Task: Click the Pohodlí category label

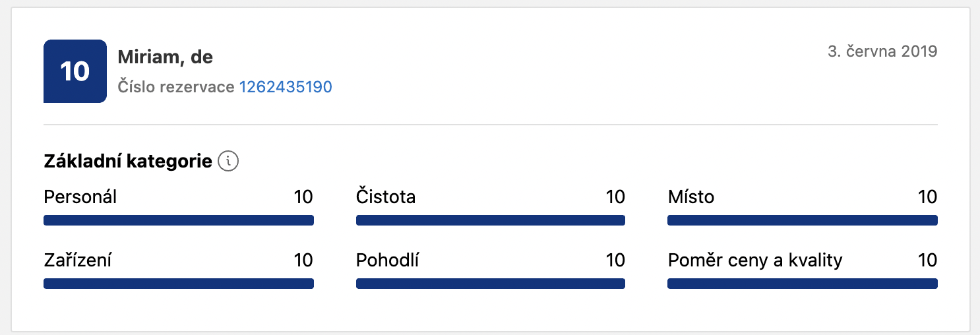Action: (x=388, y=260)
